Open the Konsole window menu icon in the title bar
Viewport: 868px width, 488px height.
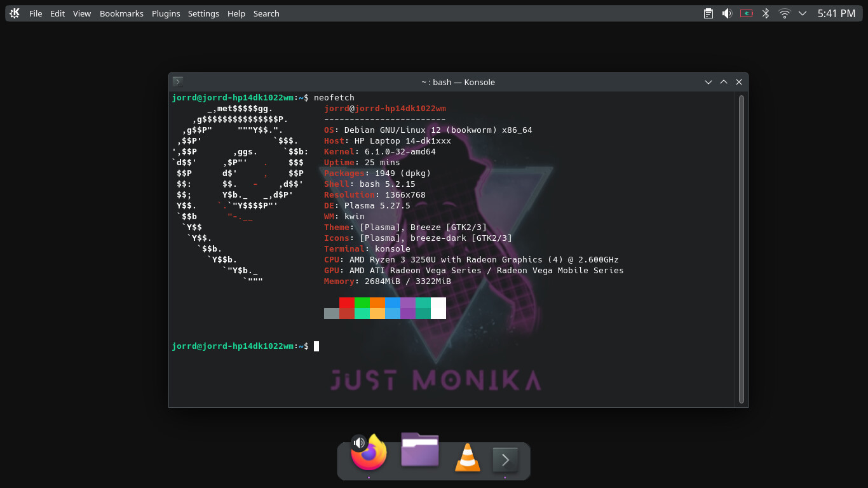[178, 81]
